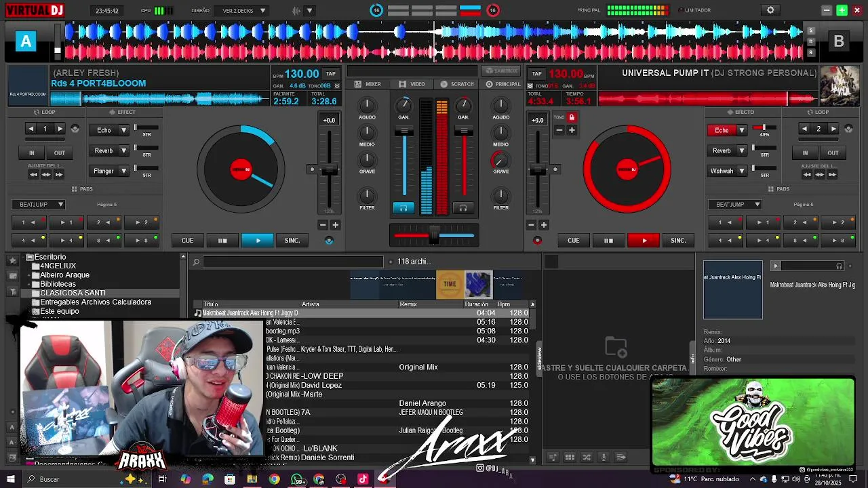Click the loop IN button on deck B

pos(805,152)
